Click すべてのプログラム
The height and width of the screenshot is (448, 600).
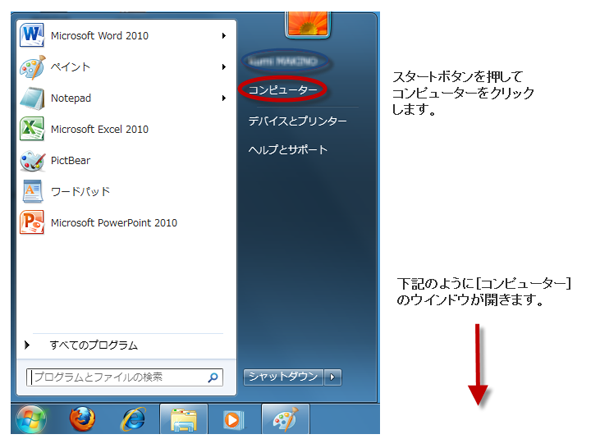pyautogui.click(x=94, y=345)
